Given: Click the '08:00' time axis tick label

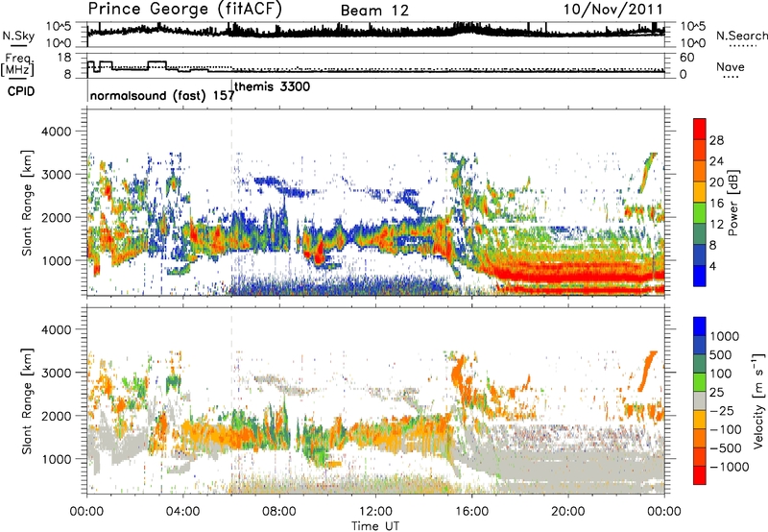Looking at the screenshot, I should tap(279, 512).
